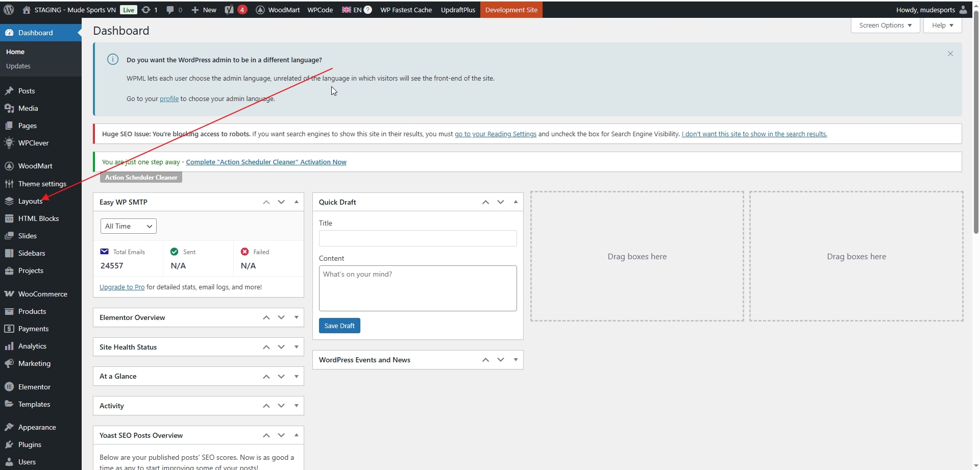This screenshot has height=470, width=980.
Task: Click the WooCommerce Woo icon
Action: pyautogui.click(x=9, y=294)
